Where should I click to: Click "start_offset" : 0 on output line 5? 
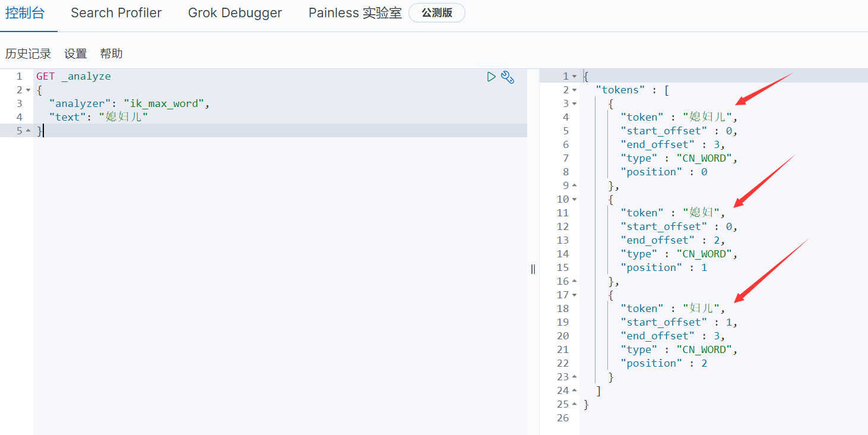pyautogui.click(x=676, y=131)
